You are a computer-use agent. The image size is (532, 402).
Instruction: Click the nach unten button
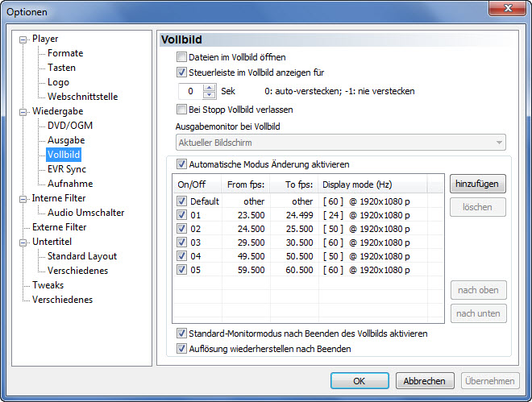[x=478, y=313]
